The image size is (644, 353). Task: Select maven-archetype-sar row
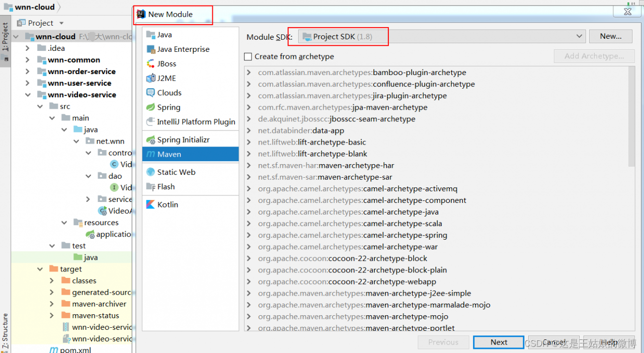(x=437, y=177)
